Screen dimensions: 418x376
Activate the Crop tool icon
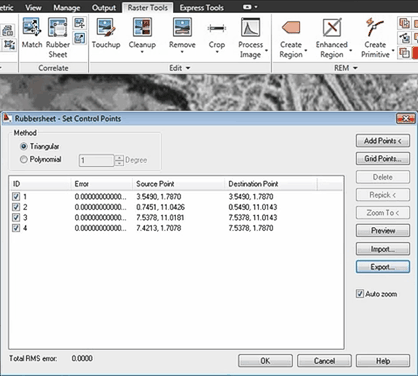click(x=217, y=28)
